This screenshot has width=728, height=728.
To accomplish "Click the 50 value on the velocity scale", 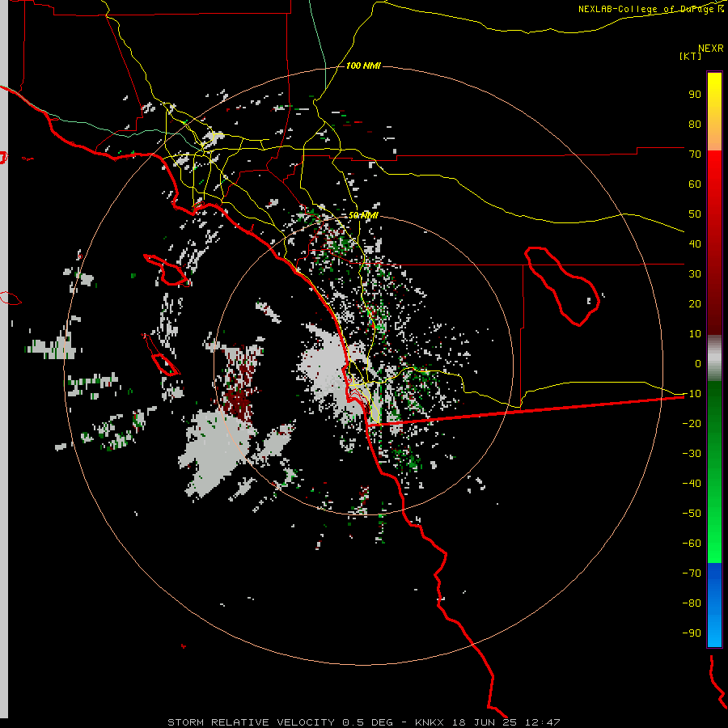I will click(x=695, y=214).
